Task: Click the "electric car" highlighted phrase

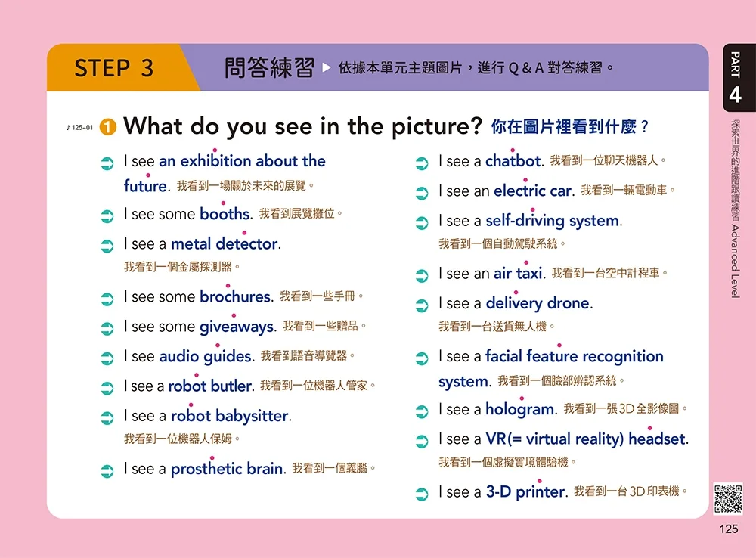Action: [532, 191]
